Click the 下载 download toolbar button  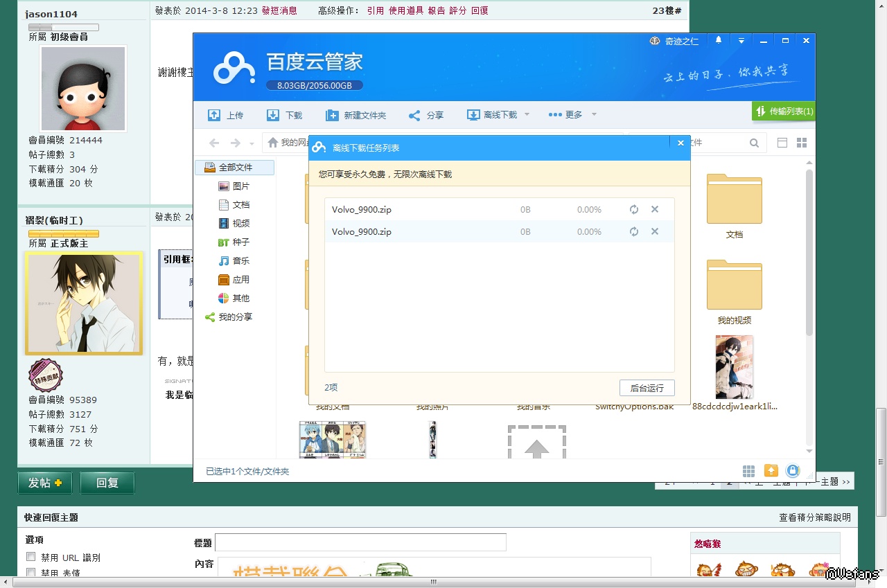coord(285,115)
